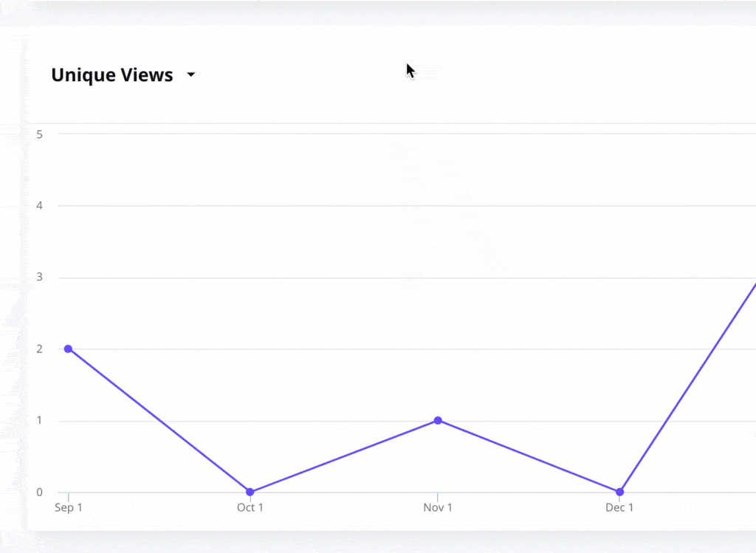Screen dimensions: 756x553
Task: Click the y-axis label 3
Action: (39, 278)
